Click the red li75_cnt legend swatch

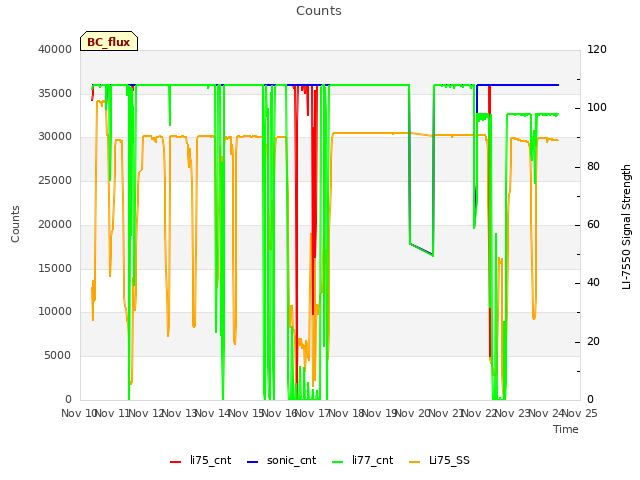click(176, 462)
